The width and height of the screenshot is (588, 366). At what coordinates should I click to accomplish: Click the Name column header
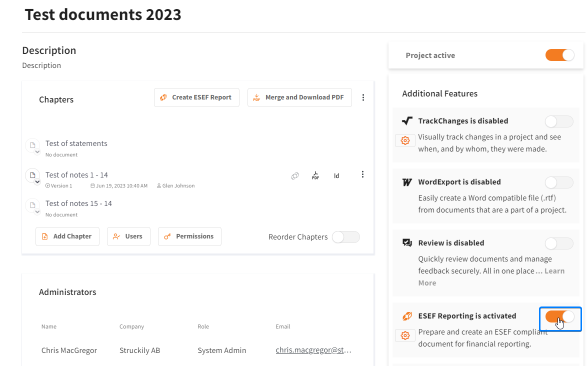point(49,326)
